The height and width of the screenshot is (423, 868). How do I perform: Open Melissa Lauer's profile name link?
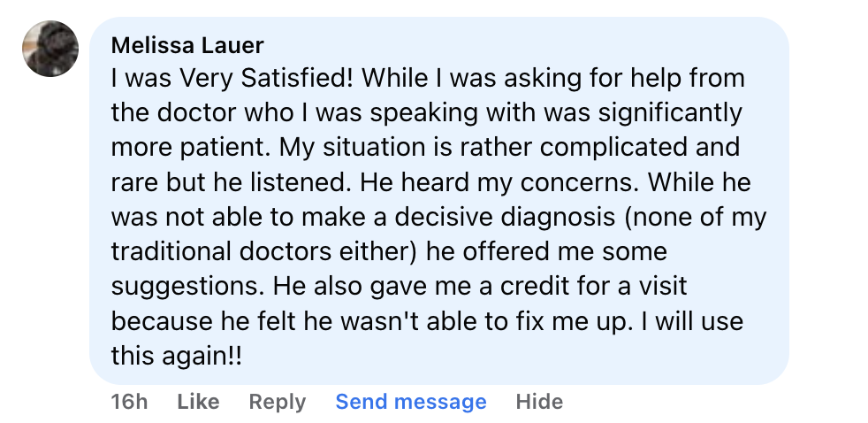pyautogui.click(x=187, y=45)
